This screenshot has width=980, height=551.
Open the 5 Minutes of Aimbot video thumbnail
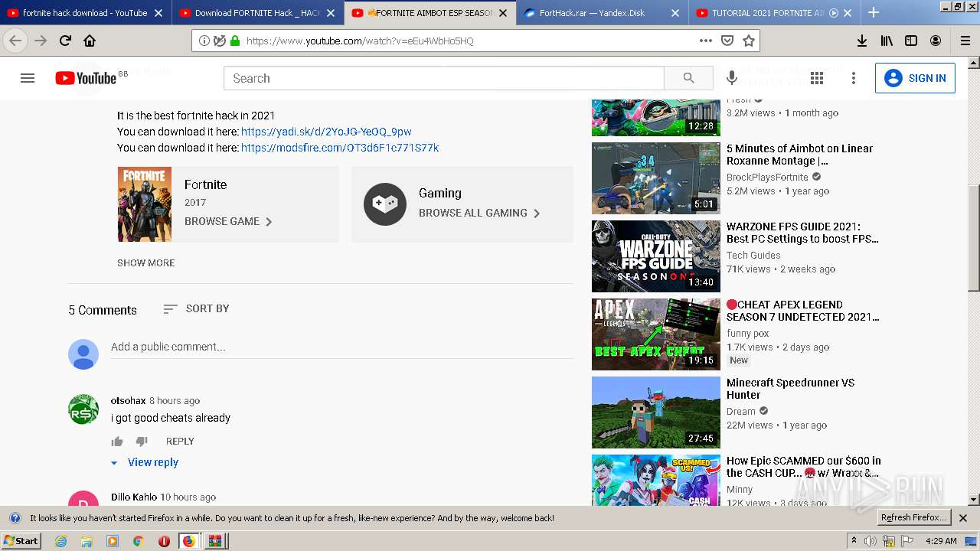656,178
